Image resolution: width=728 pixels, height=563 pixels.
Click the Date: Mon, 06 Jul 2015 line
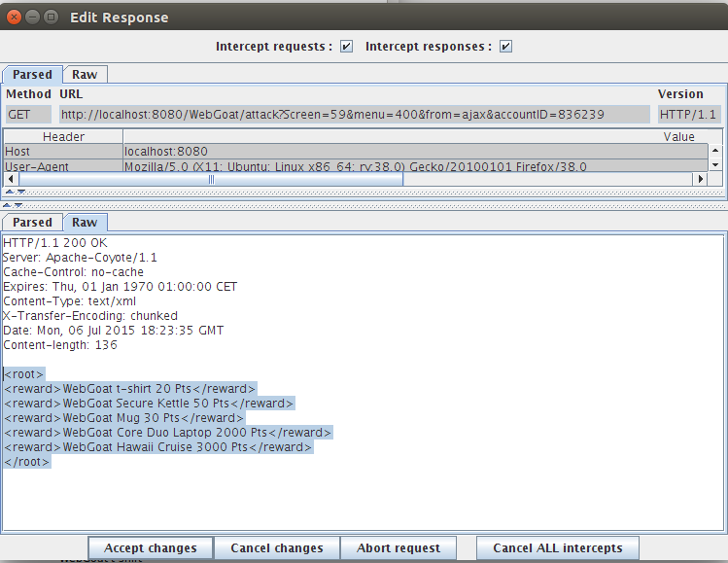[114, 331]
